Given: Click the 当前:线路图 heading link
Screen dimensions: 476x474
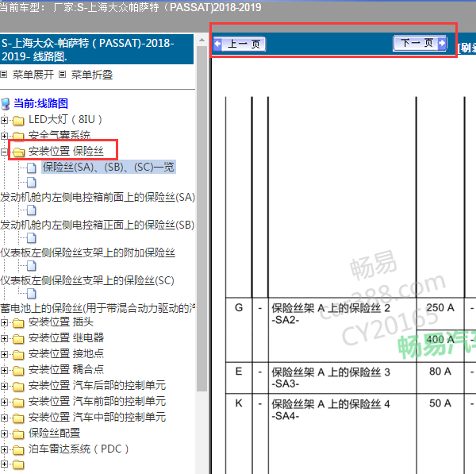Looking at the screenshot, I should pyautogui.click(x=40, y=103).
